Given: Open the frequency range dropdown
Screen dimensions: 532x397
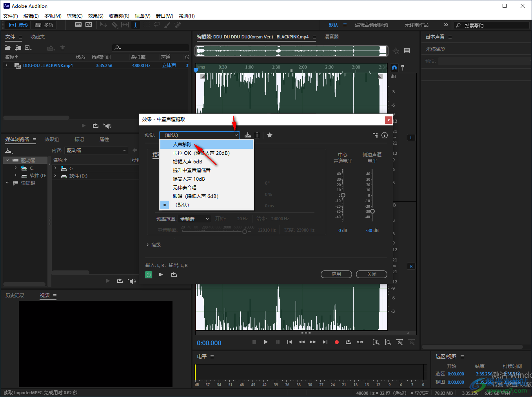Looking at the screenshot, I should 194,219.
